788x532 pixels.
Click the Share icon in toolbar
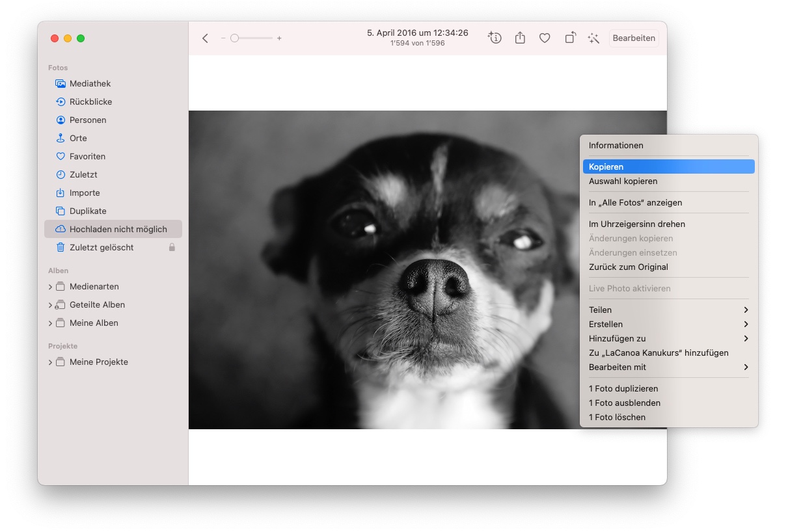(520, 38)
